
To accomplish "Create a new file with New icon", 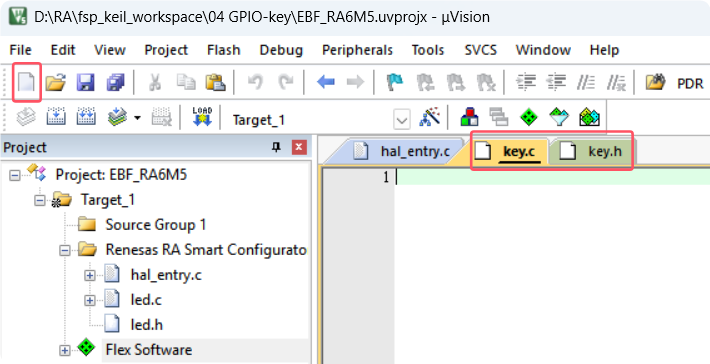I will (26, 83).
